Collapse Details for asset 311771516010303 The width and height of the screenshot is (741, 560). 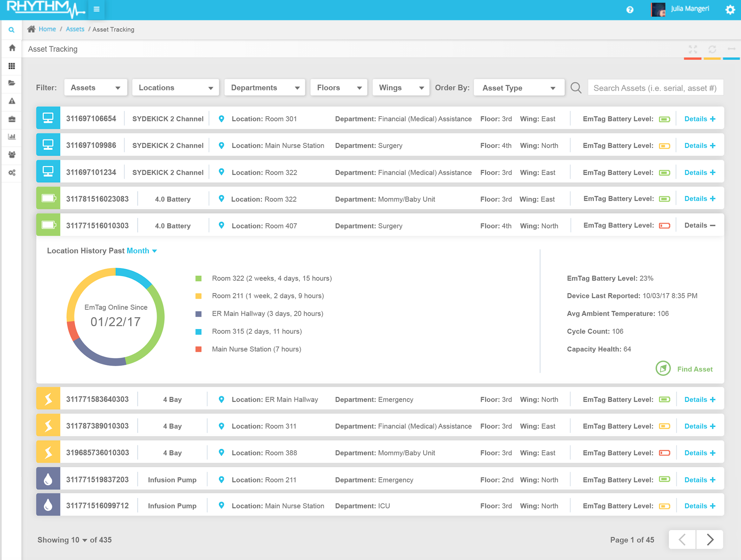pos(700,225)
